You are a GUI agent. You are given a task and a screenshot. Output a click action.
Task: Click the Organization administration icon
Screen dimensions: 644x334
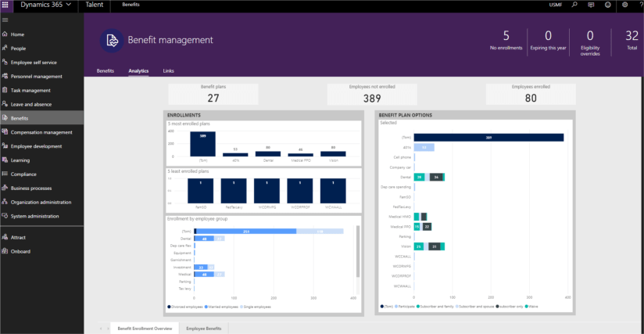point(5,202)
